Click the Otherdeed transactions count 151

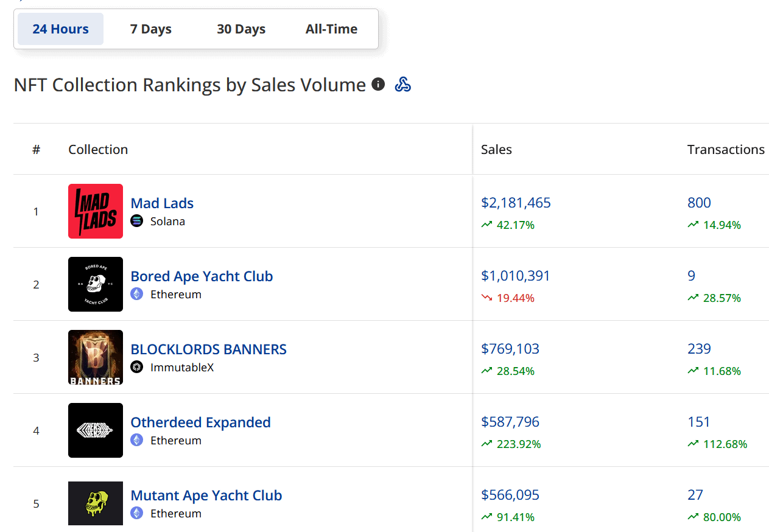(x=699, y=422)
